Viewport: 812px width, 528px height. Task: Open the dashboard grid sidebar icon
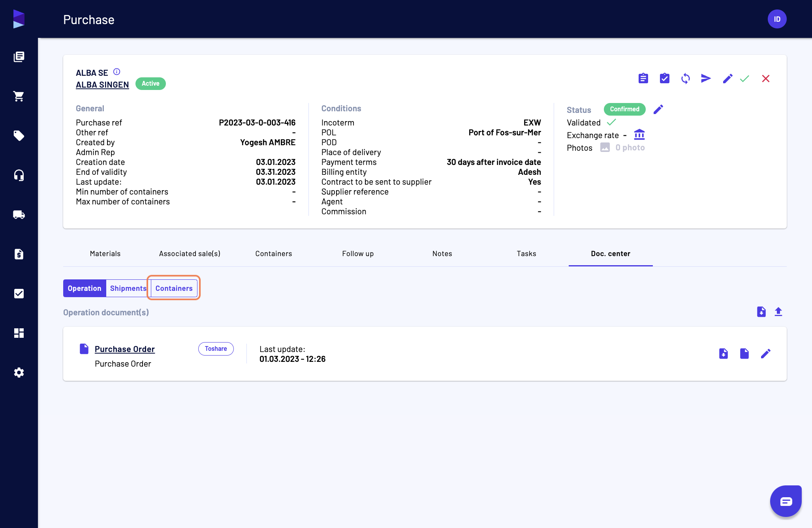(19, 333)
